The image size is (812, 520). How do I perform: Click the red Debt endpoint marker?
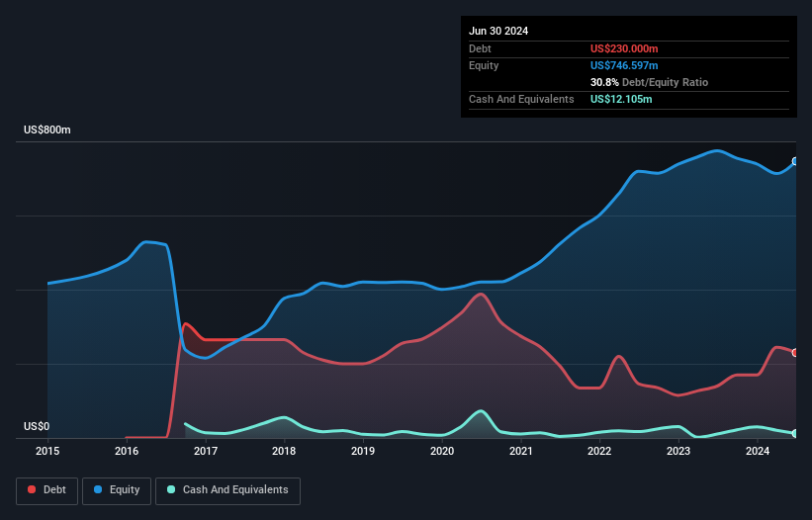tap(795, 352)
